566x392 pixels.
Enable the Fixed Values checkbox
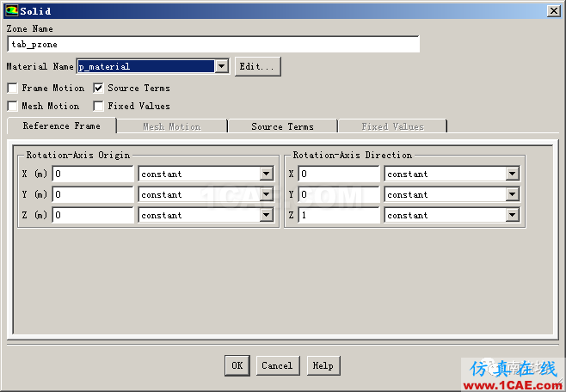pos(98,106)
